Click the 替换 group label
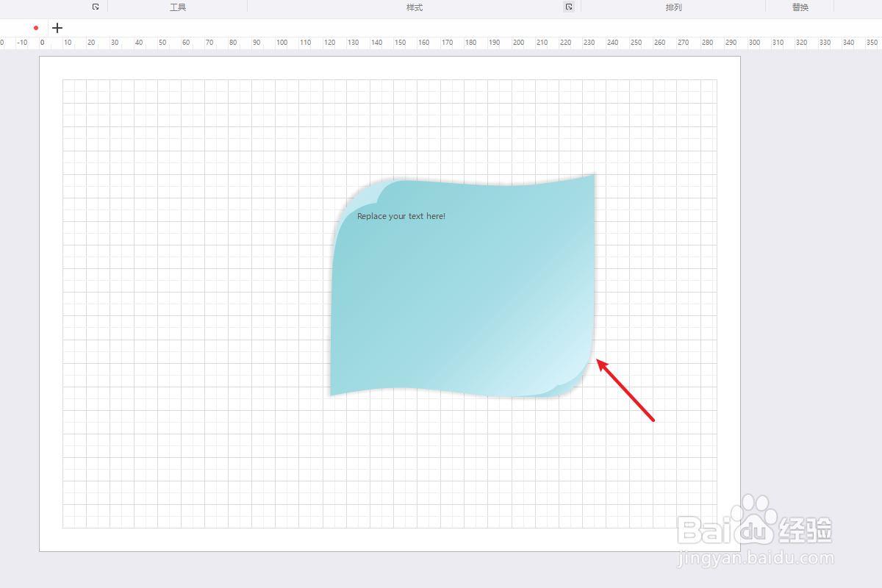 click(x=800, y=7)
